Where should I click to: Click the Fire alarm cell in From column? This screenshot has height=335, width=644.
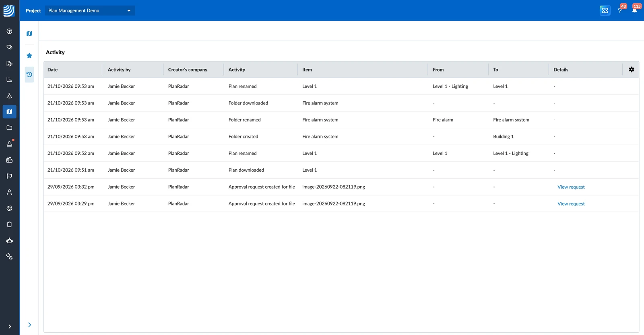click(x=443, y=120)
